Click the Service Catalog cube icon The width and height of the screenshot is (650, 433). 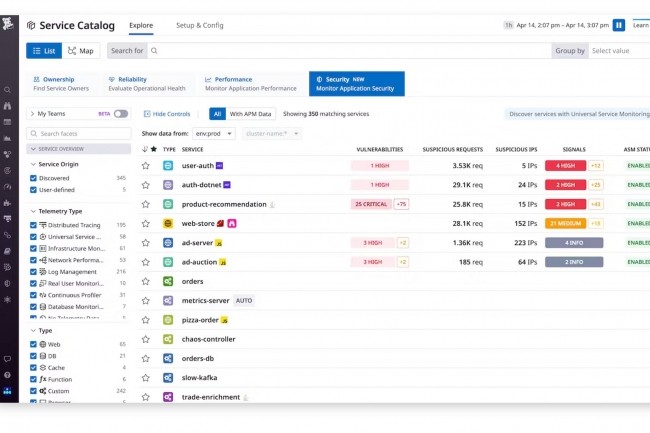coord(31,25)
